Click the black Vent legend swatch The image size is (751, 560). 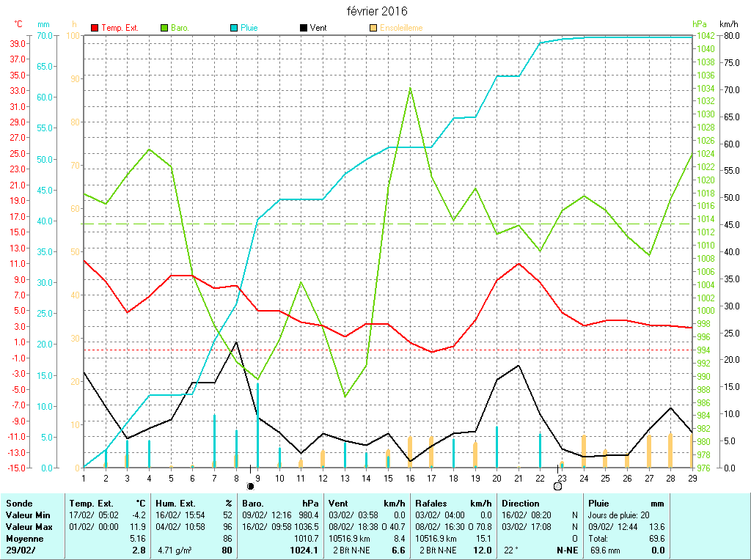click(304, 28)
